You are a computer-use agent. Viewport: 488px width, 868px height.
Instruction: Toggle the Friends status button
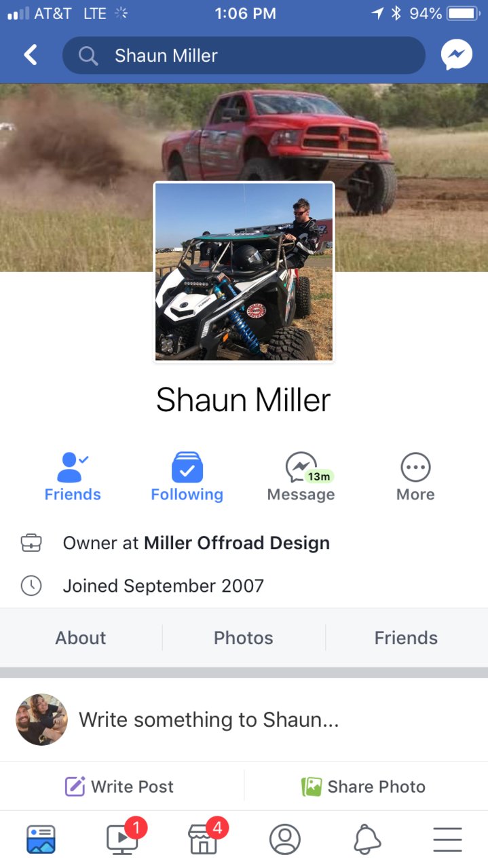tap(73, 477)
